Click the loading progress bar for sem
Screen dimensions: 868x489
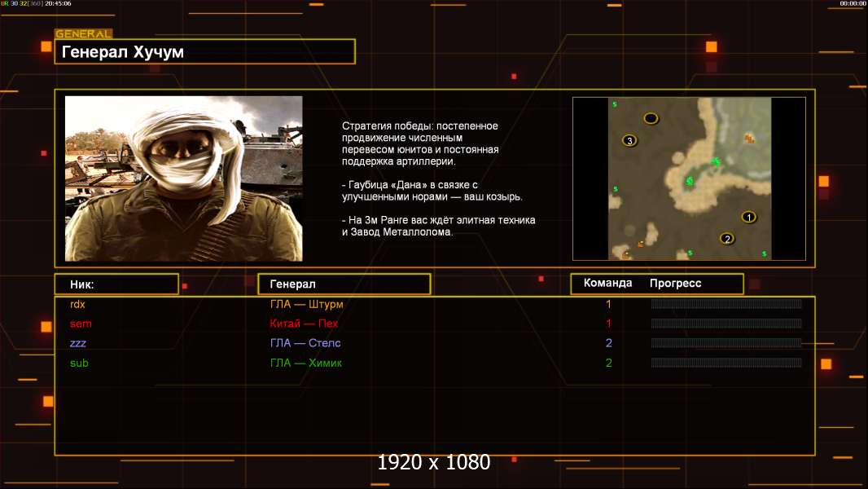pyautogui.click(x=726, y=324)
